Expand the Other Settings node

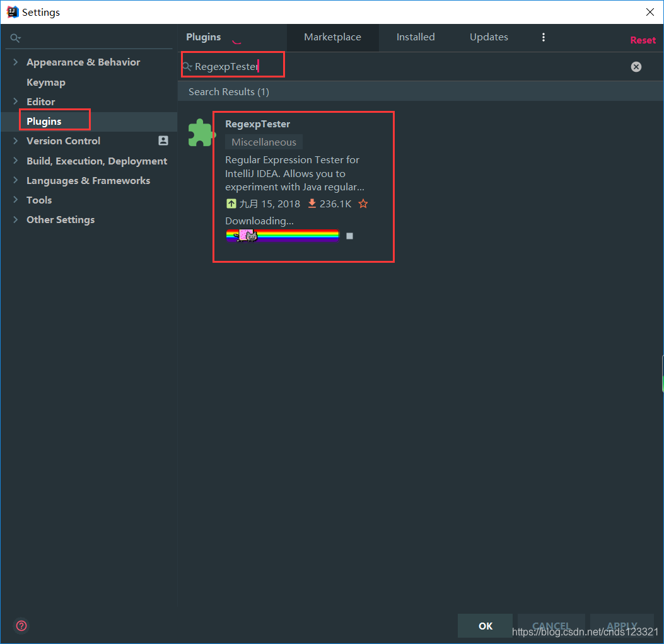[16, 219]
